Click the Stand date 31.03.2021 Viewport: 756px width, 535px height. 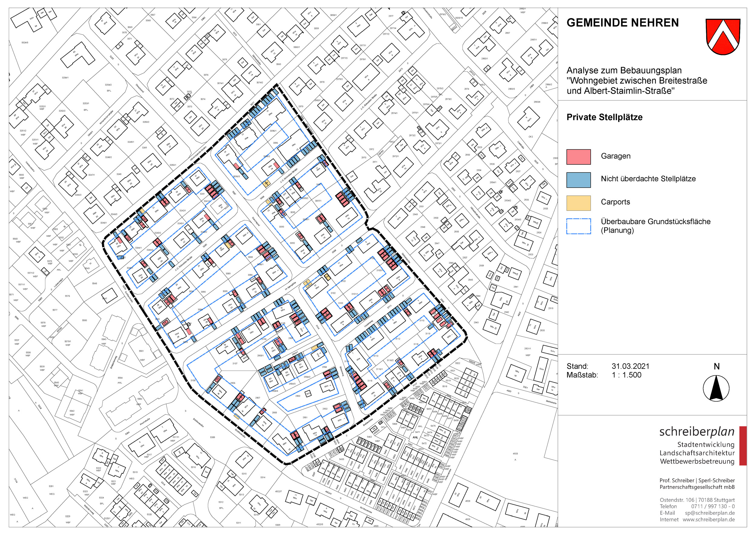click(x=631, y=366)
